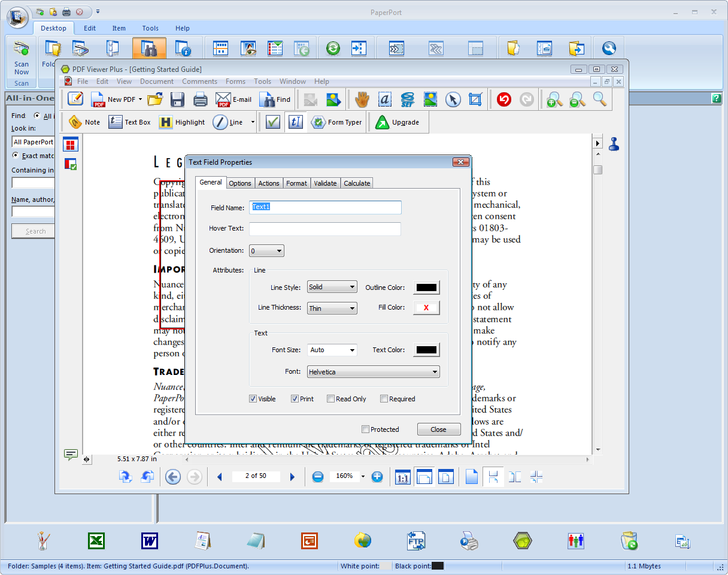This screenshot has height=575, width=728.
Task: Select the Highlight annotation tool
Action: pyautogui.click(x=182, y=122)
